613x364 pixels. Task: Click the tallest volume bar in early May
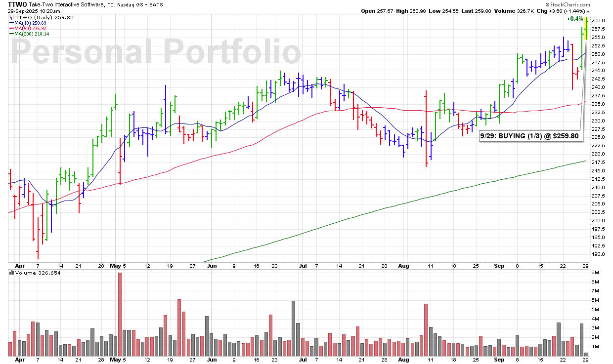tap(120, 314)
